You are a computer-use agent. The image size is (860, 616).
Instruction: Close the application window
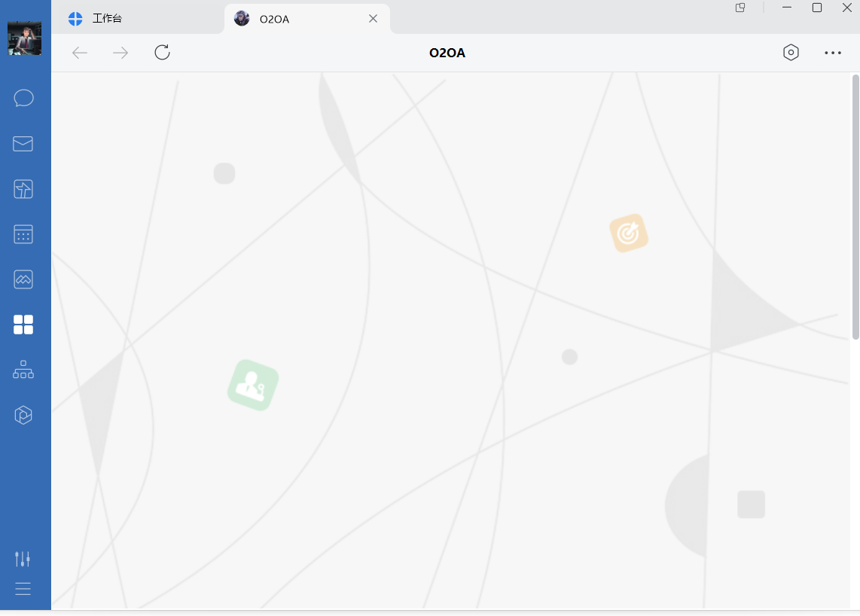(847, 8)
